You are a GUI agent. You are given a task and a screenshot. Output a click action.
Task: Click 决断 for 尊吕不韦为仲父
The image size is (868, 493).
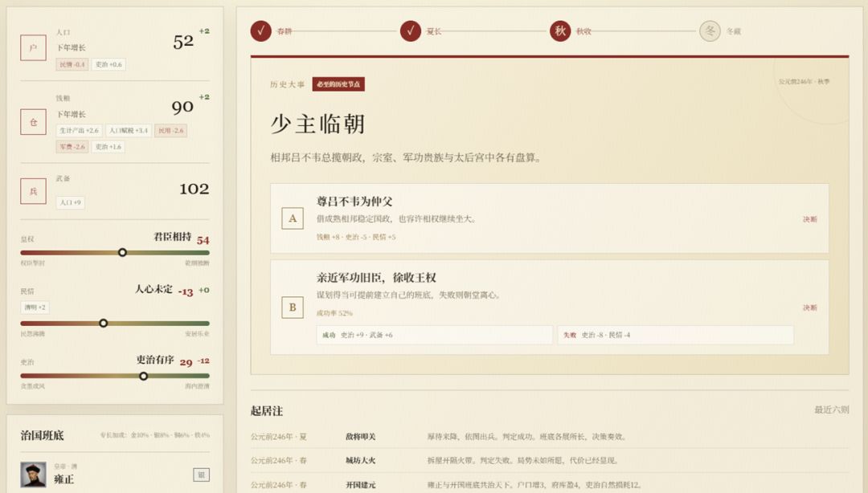[810, 219]
